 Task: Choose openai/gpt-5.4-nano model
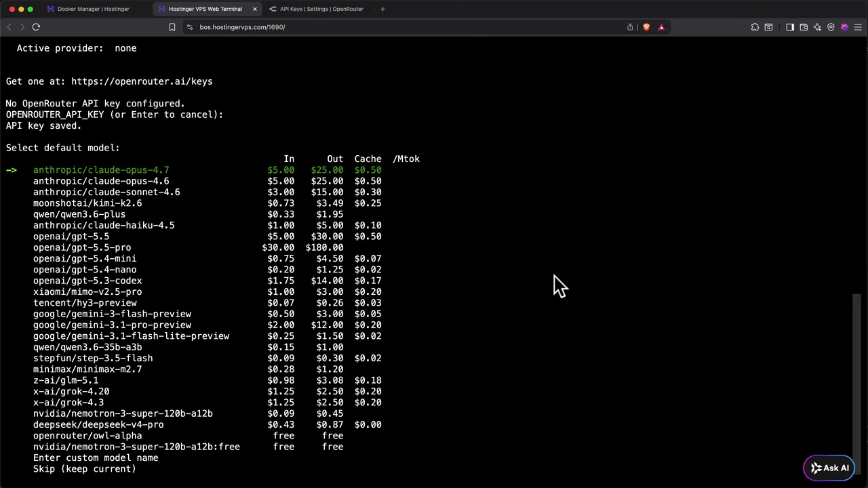tap(85, 270)
